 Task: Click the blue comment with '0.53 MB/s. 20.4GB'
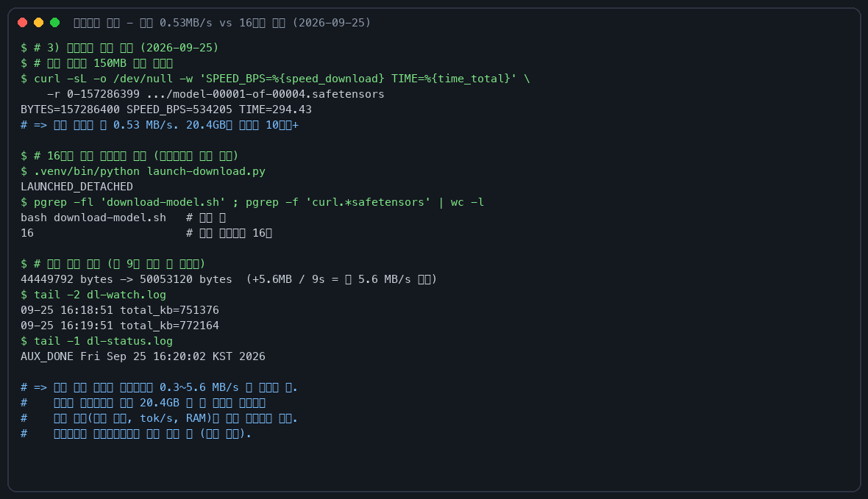[x=160, y=125]
